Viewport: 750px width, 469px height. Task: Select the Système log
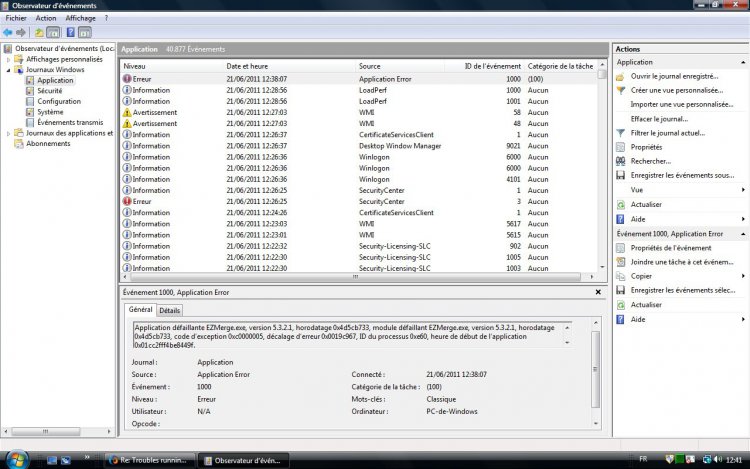50,112
